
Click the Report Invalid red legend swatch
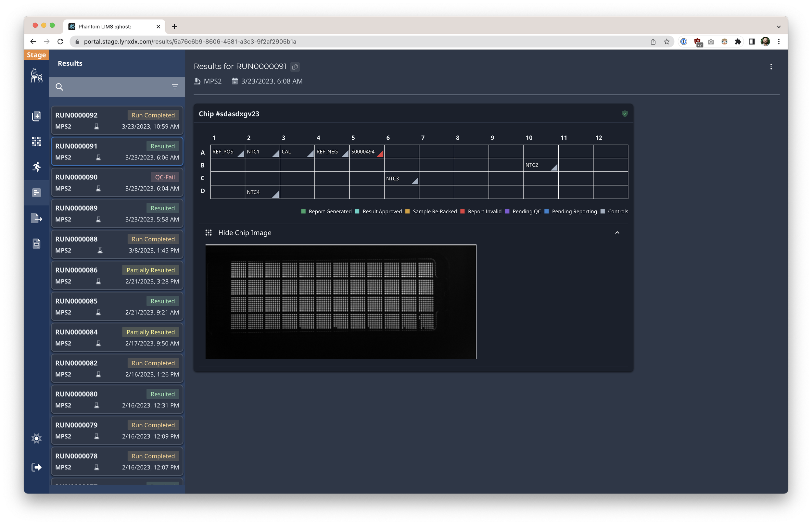click(463, 211)
